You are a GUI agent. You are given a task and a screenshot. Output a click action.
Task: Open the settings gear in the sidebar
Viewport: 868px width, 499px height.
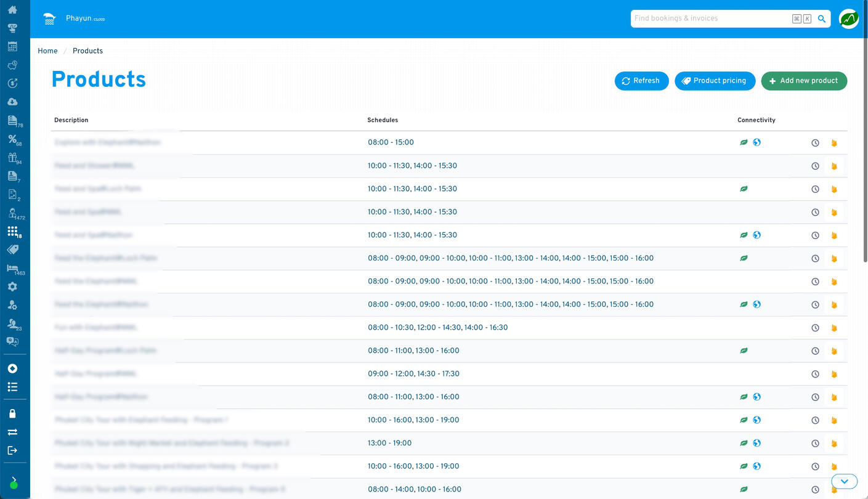pyautogui.click(x=13, y=286)
